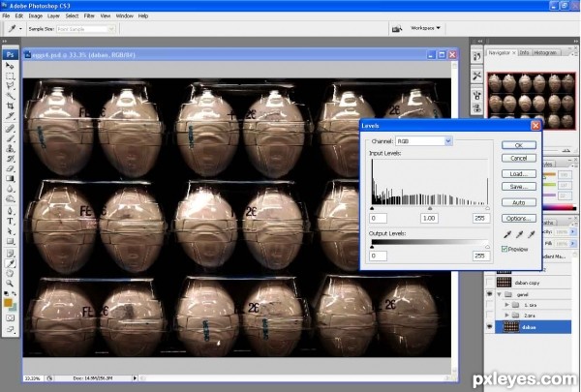Select the Path Selection tool
Screen dimensions: 581x392
click(10, 231)
